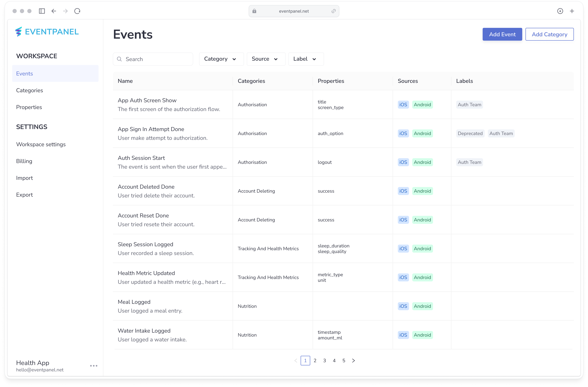Go to next page with the arrow
588x387 pixels.
[x=353, y=361]
